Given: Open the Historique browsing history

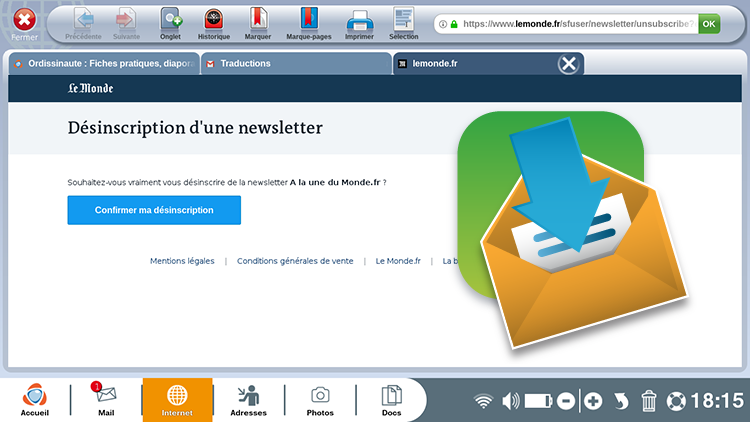Looking at the screenshot, I should [214, 23].
